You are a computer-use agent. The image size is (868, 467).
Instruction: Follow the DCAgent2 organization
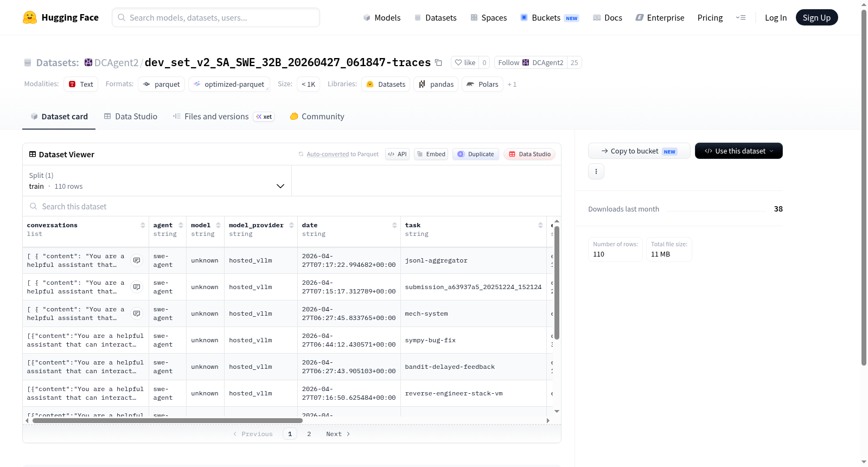click(531, 63)
